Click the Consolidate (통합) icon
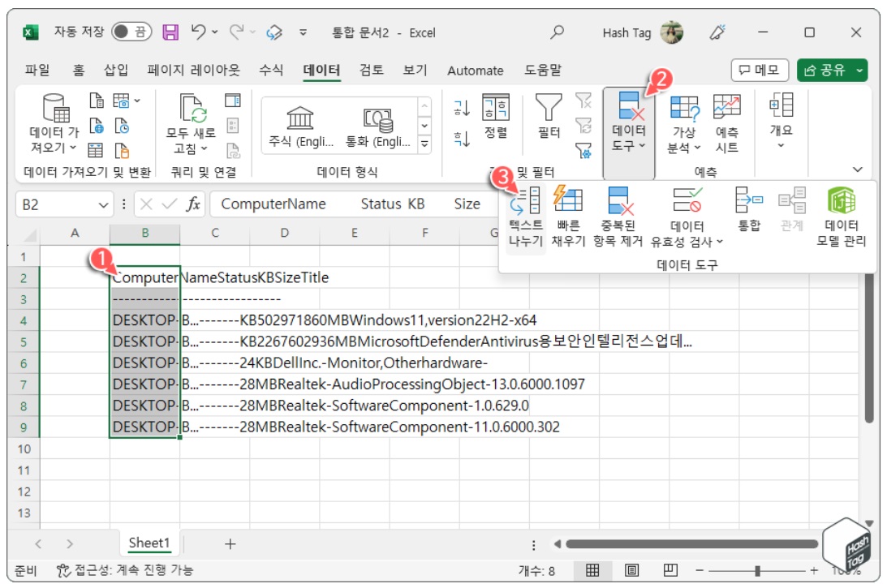Screen dimensions: 887x588 click(749, 209)
